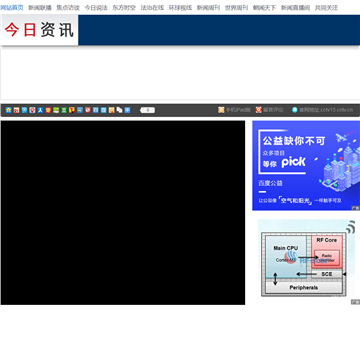Select 世界周刊 in the navigation bar
This screenshot has height=360, width=360.
[236, 8]
